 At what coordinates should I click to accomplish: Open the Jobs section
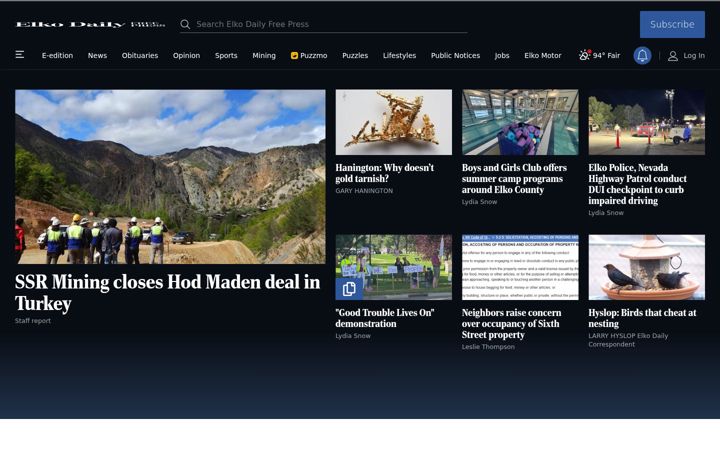click(502, 56)
